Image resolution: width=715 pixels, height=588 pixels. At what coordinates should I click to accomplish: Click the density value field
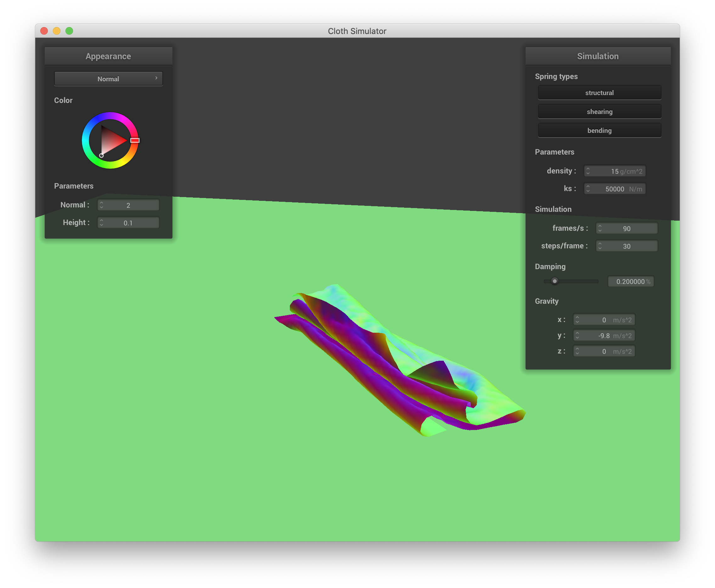coord(614,171)
